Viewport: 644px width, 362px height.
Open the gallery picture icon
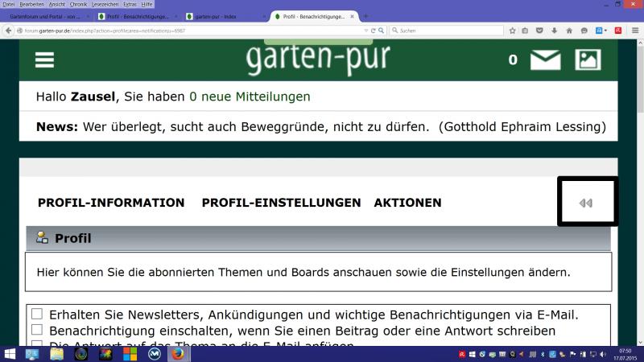point(588,60)
